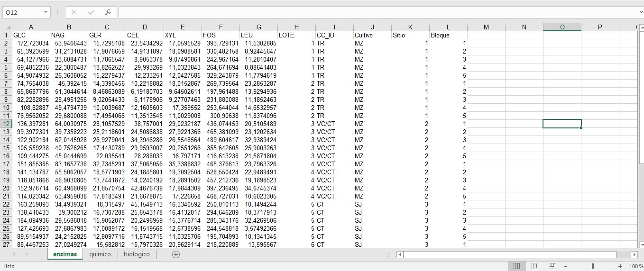Switch to Page Break Preview view

tap(552, 266)
